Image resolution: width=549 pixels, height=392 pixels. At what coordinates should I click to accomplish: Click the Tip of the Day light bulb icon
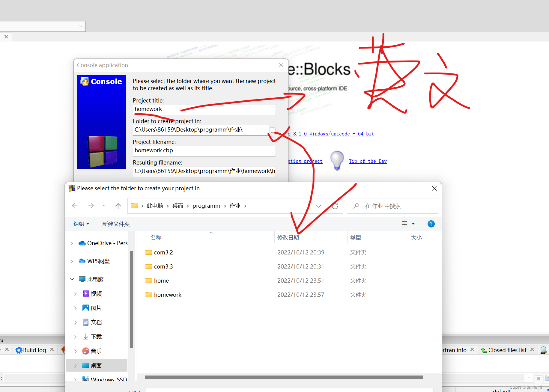pos(336,161)
